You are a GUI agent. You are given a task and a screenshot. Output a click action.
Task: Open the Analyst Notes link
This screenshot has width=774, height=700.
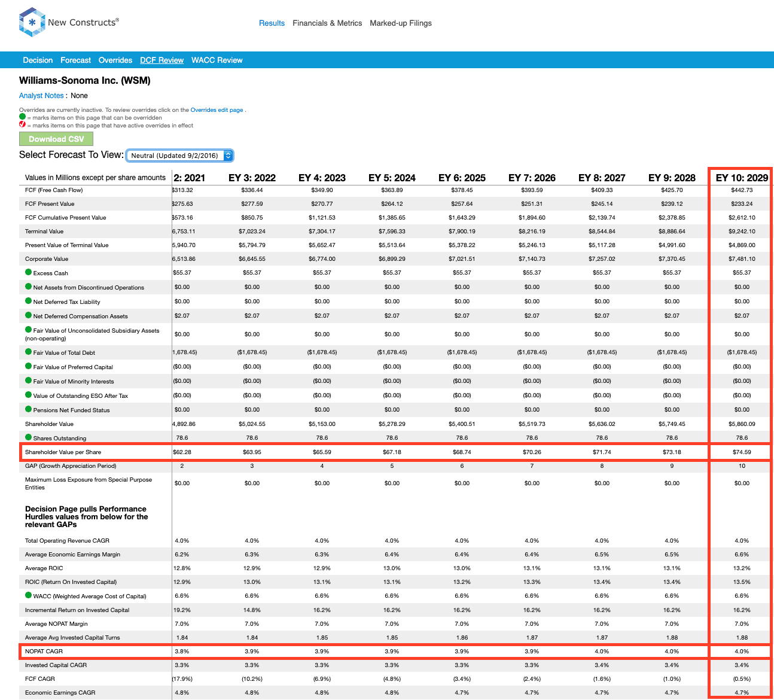click(41, 96)
